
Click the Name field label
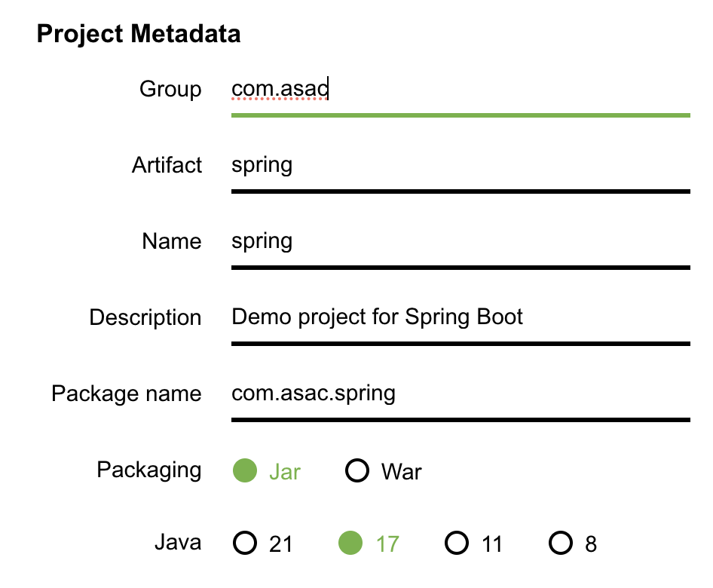click(172, 241)
